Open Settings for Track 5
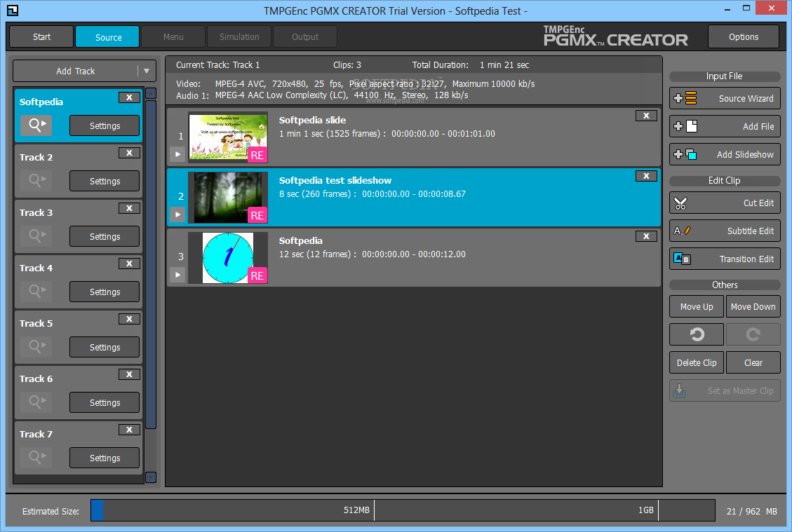Image resolution: width=792 pixels, height=532 pixels. pos(105,347)
